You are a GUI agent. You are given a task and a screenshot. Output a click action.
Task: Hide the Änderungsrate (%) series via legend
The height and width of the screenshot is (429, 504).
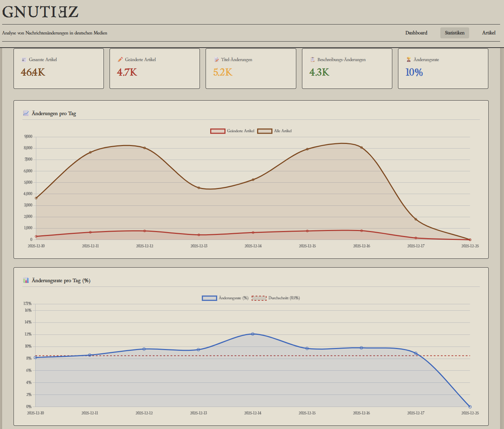[x=226, y=298]
